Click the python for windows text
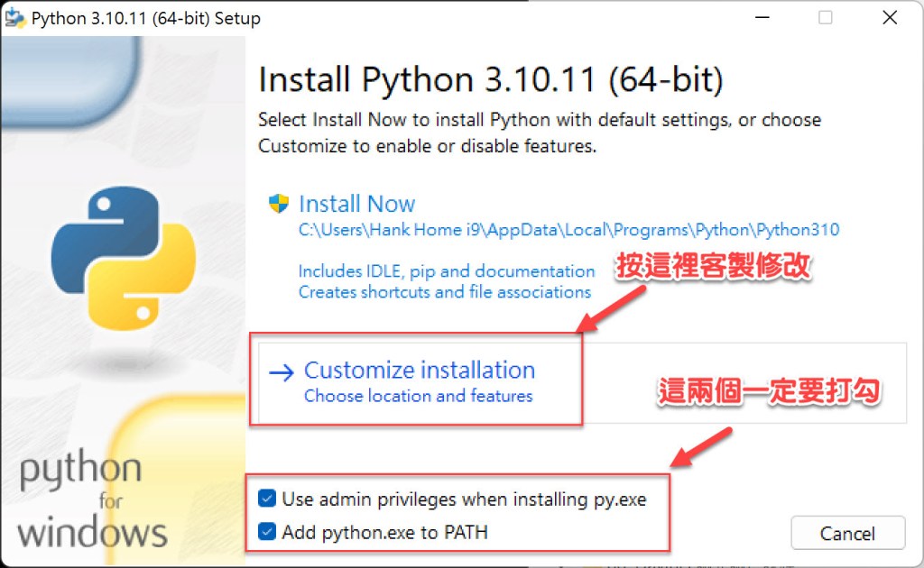The image size is (924, 568). (x=92, y=500)
